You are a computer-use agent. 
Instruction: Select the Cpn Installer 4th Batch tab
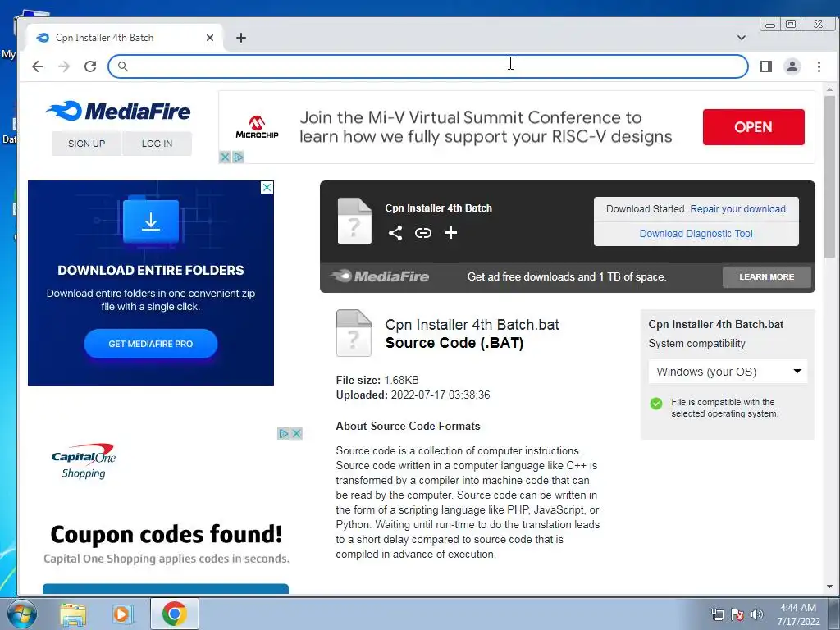pyautogui.click(x=126, y=38)
